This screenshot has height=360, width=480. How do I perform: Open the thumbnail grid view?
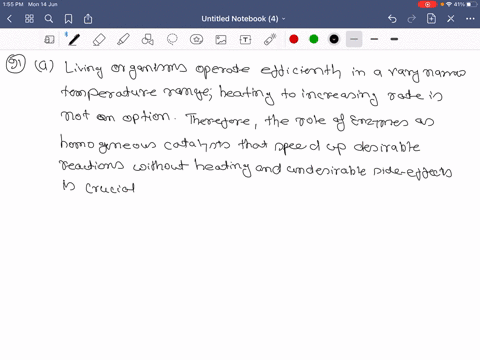[x=29, y=19]
